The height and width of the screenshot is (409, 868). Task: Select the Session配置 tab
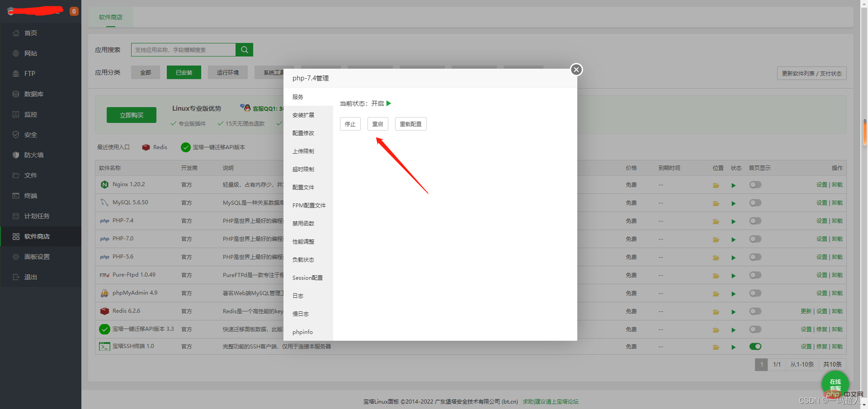pos(308,278)
